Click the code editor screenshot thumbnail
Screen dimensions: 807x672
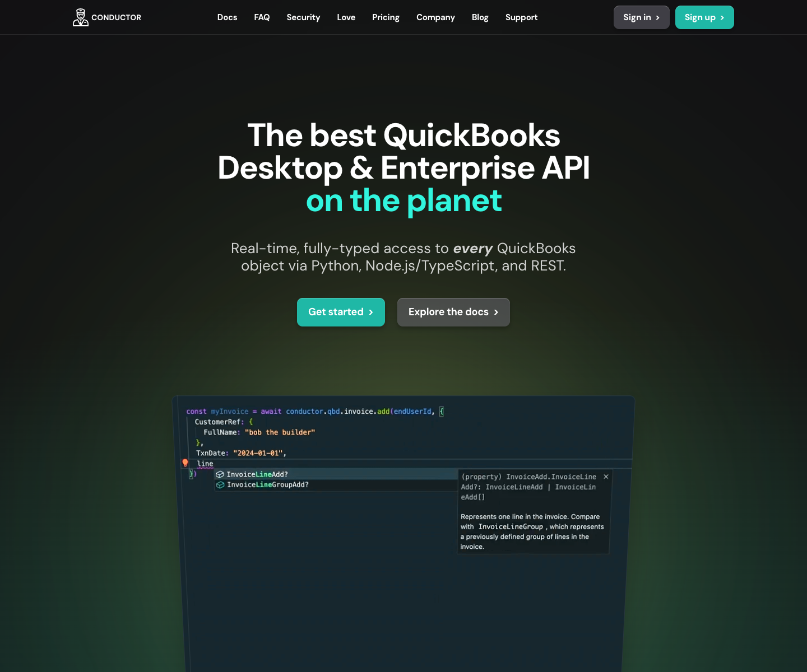(403, 534)
